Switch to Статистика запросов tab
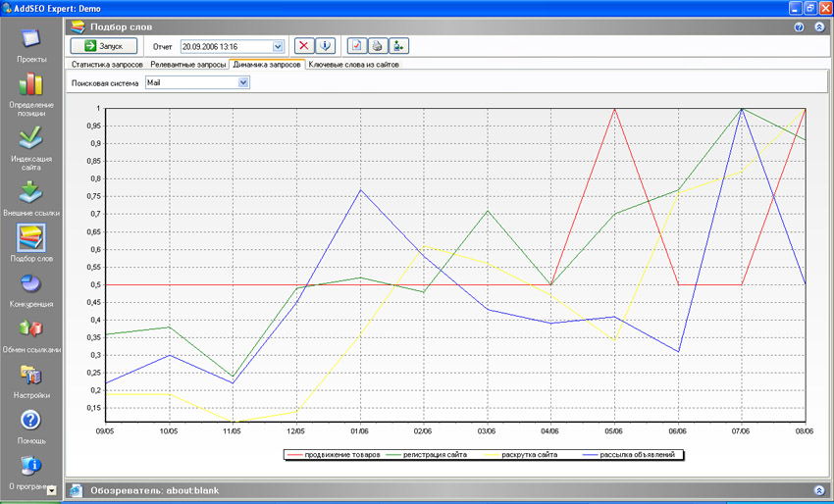Viewport: 834px width, 504px height. pyautogui.click(x=107, y=65)
